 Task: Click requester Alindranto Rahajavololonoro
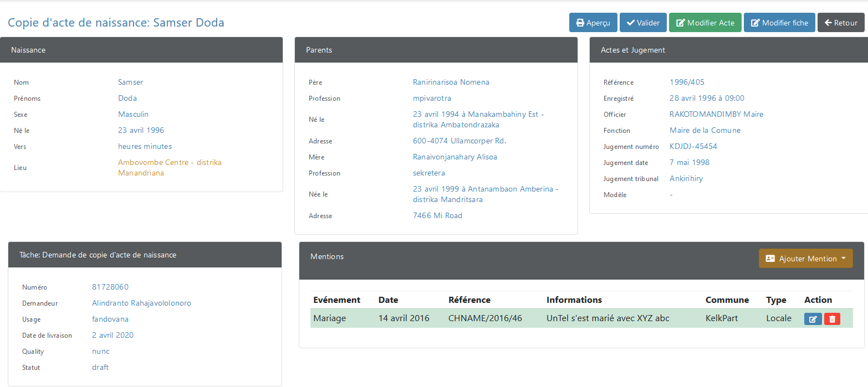point(141,303)
